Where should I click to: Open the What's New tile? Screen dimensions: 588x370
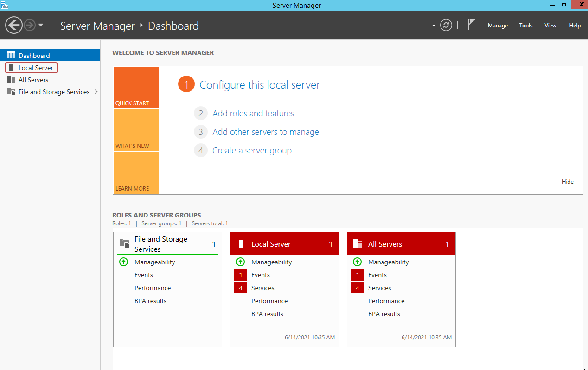point(136,130)
